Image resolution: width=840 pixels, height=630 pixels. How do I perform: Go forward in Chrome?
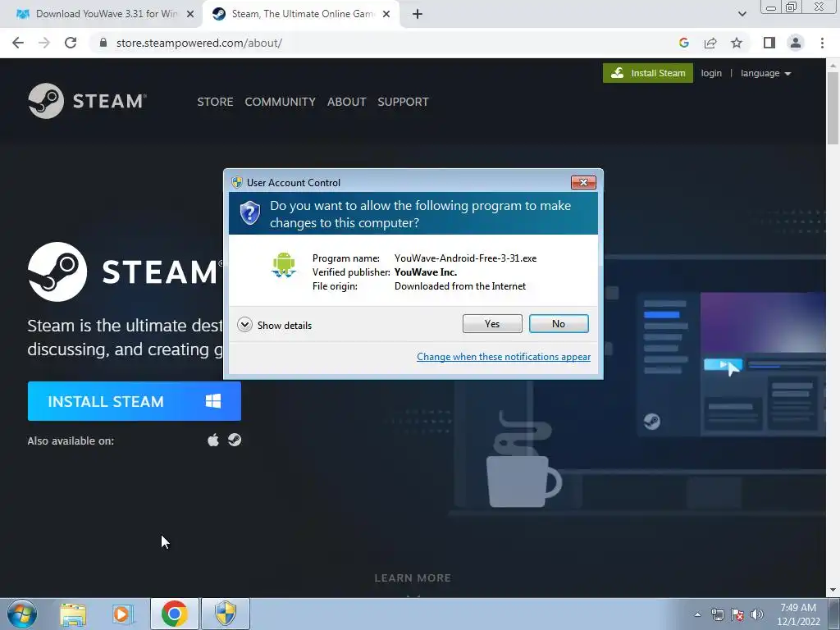click(44, 43)
